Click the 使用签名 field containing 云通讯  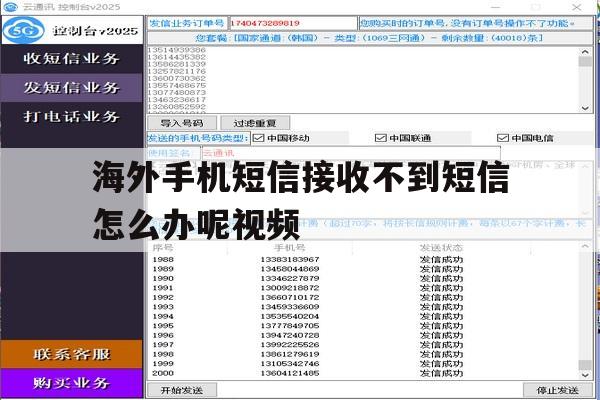pos(351,153)
